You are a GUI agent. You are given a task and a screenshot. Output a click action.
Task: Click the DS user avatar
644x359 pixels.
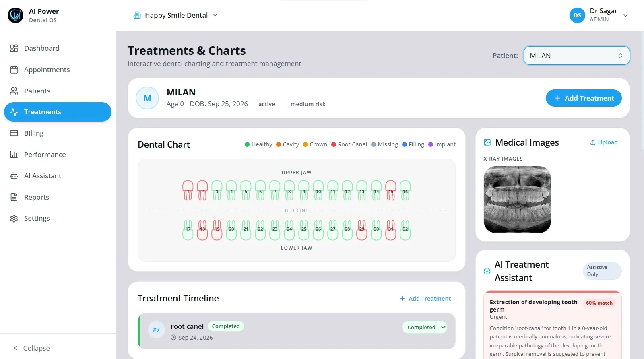coord(577,15)
